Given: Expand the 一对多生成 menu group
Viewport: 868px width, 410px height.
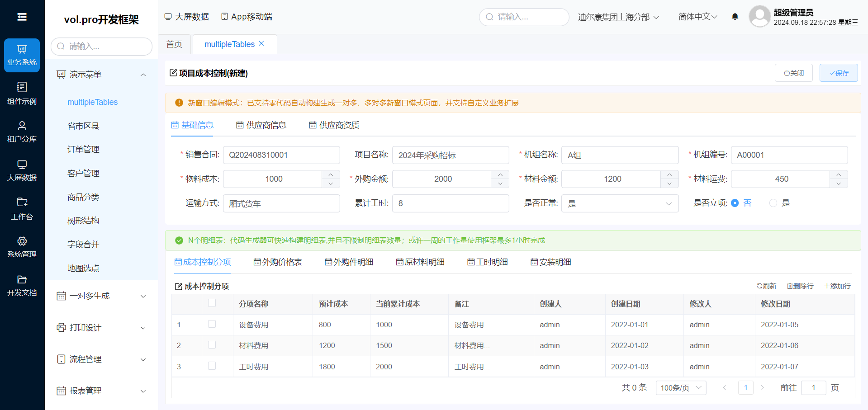Looking at the screenshot, I should click(101, 296).
